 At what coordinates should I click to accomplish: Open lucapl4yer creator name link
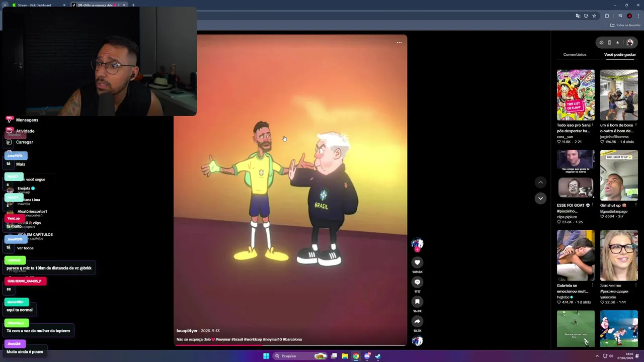coord(187,331)
